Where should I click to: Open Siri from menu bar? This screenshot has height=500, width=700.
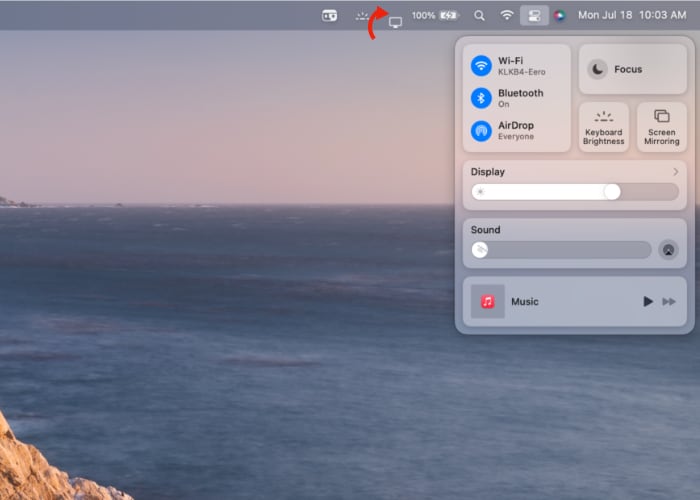pos(559,16)
